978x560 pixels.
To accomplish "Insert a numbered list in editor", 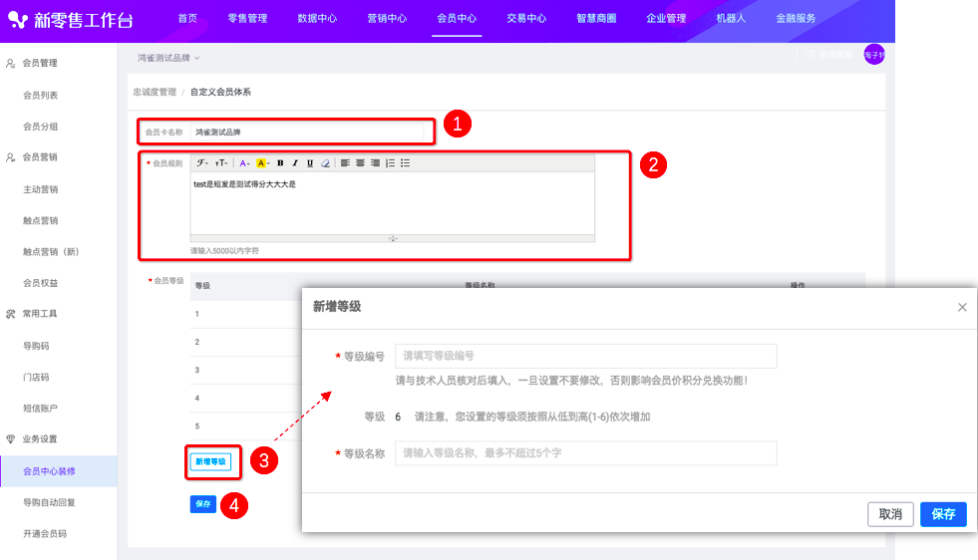I will (391, 162).
